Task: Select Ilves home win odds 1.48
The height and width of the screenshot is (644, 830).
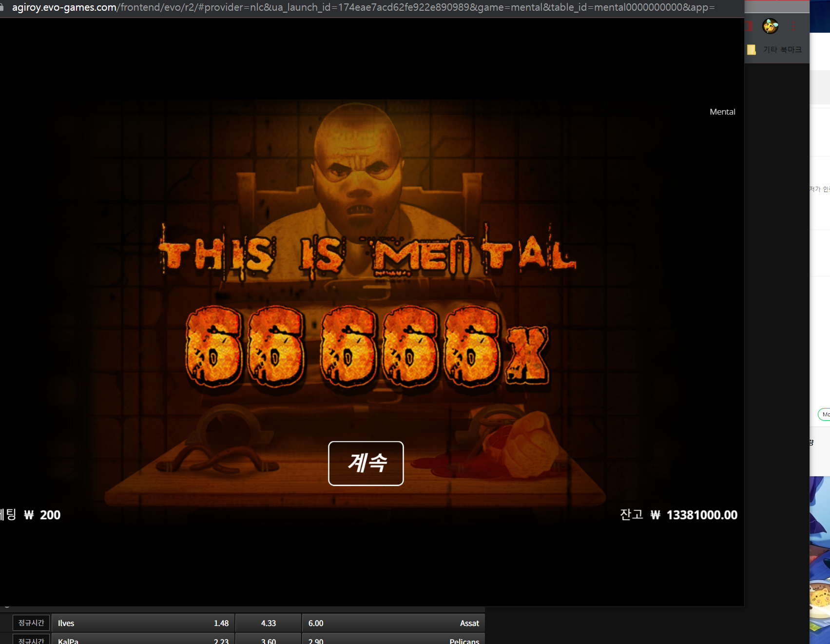Action: click(x=143, y=623)
